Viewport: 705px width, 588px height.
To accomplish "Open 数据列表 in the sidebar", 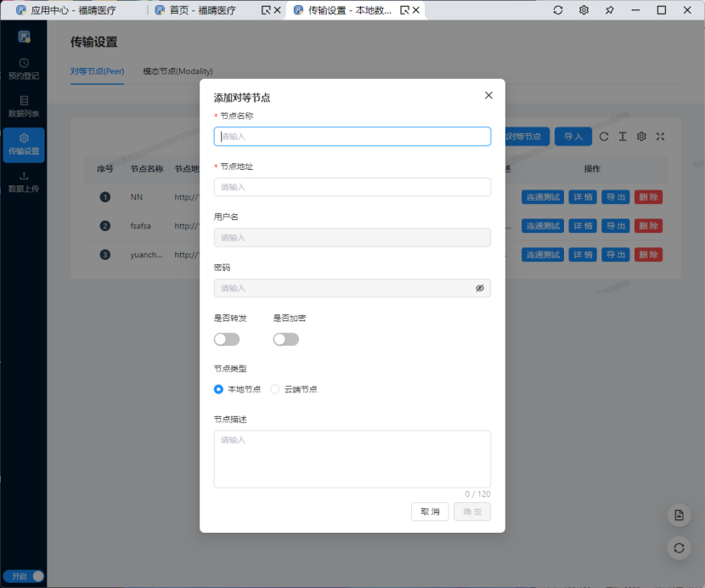I will [x=24, y=106].
